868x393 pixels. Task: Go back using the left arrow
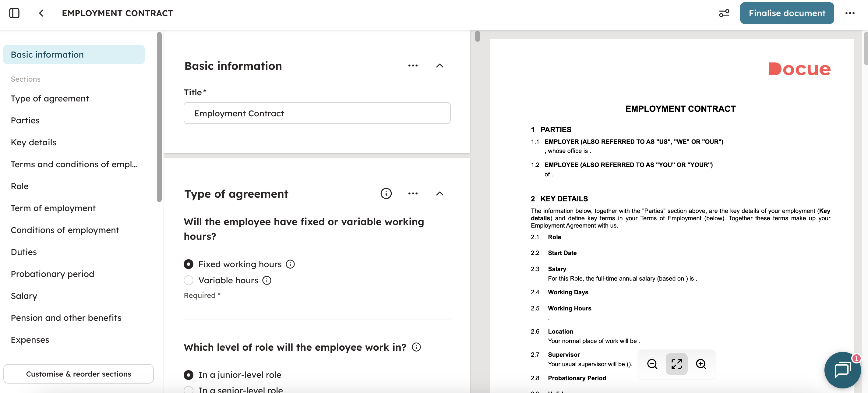coord(41,13)
